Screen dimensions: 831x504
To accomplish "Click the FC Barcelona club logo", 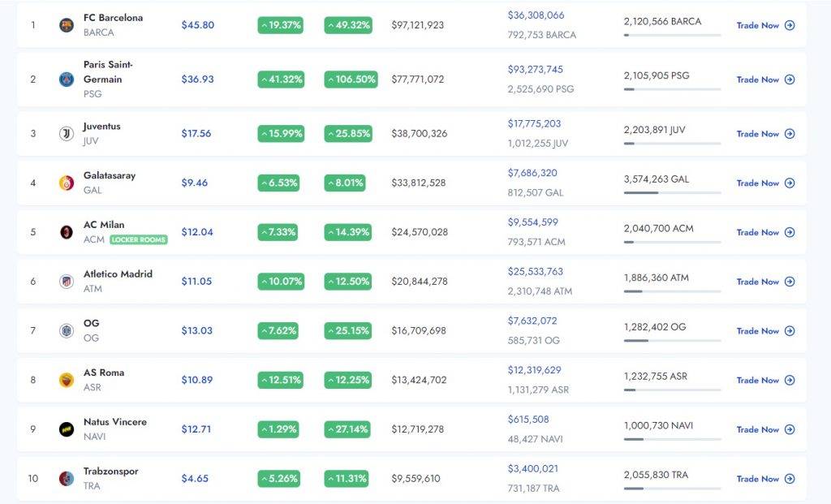I will [x=67, y=25].
